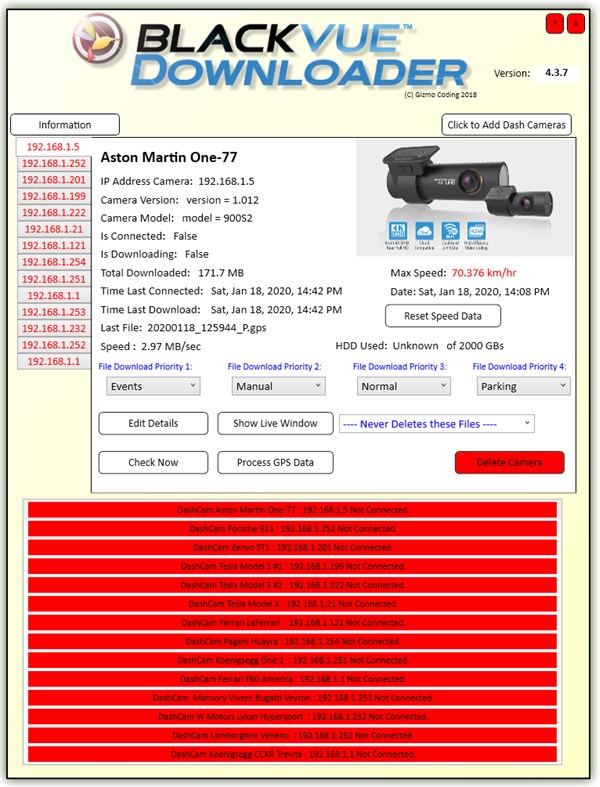Click the Max Speed value 70.376 km/hr
This screenshot has width=600, height=787.
coord(484,273)
